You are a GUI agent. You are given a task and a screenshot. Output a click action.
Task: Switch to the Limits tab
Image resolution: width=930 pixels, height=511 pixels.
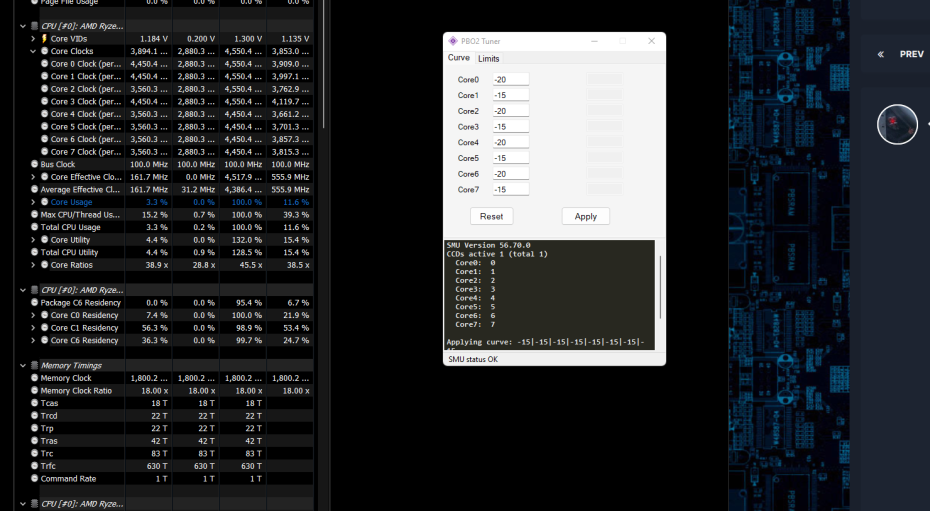coord(489,59)
